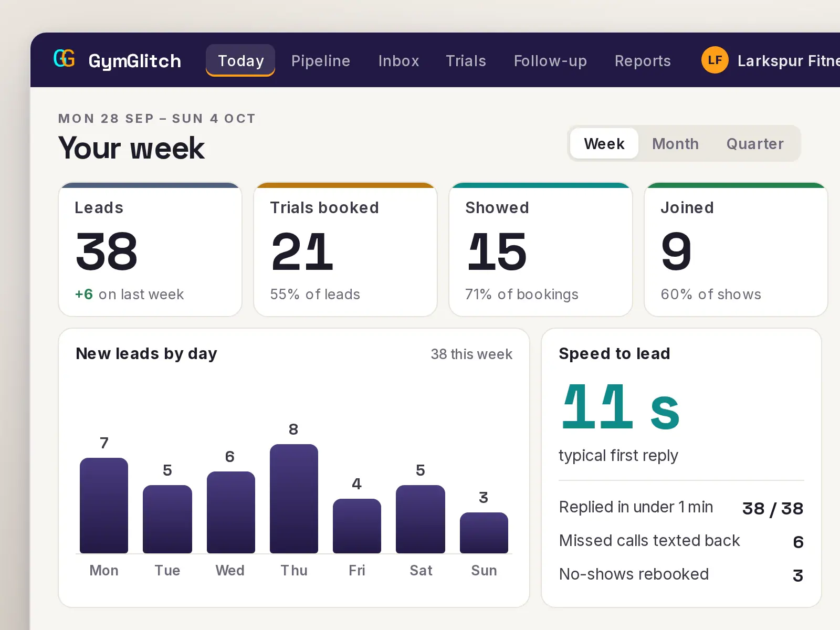Viewport: 840px width, 630px height.
Task: Click the Monday bar in leads chart
Action: click(x=104, y=506)
